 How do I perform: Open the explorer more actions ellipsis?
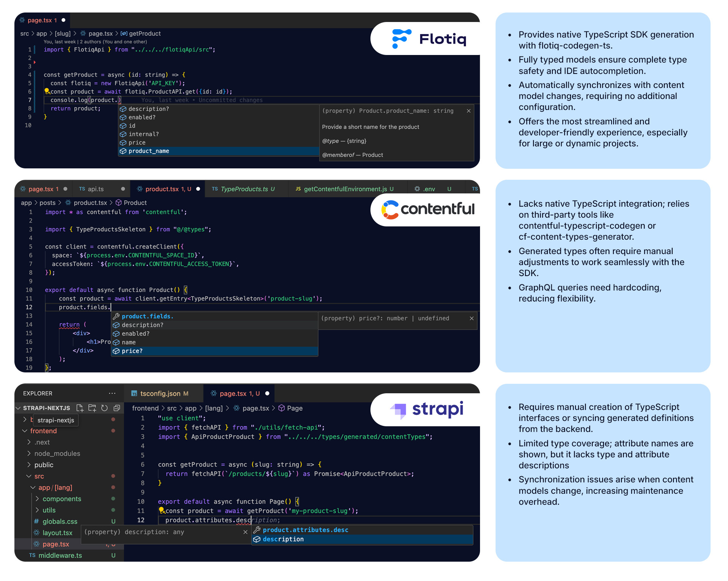(112, 393)
